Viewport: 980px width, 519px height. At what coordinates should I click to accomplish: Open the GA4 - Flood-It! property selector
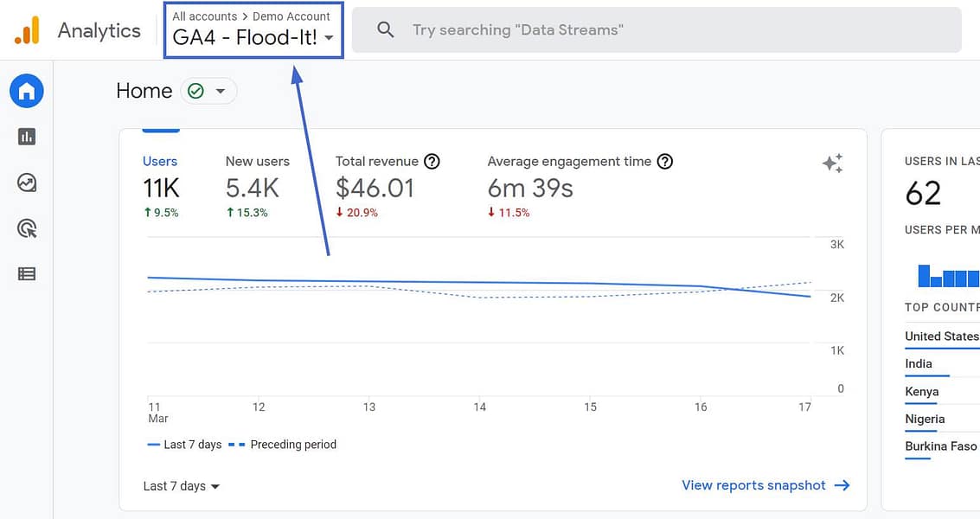251,37
